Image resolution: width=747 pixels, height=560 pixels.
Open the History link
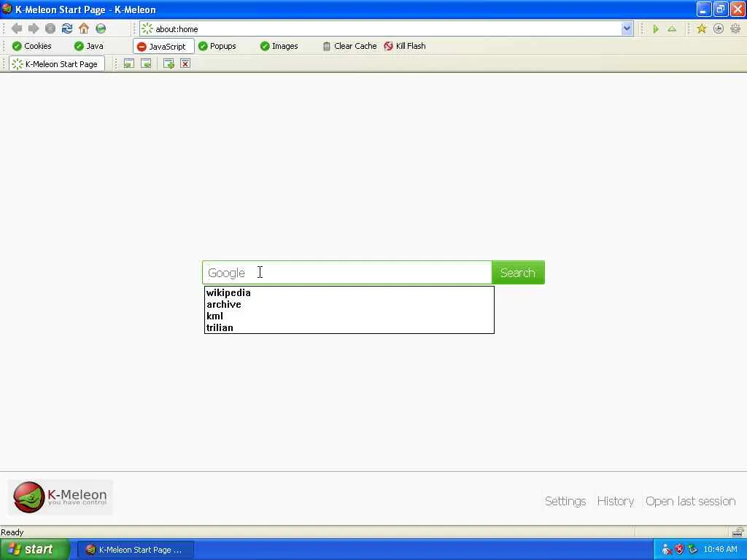coord(616,502)
